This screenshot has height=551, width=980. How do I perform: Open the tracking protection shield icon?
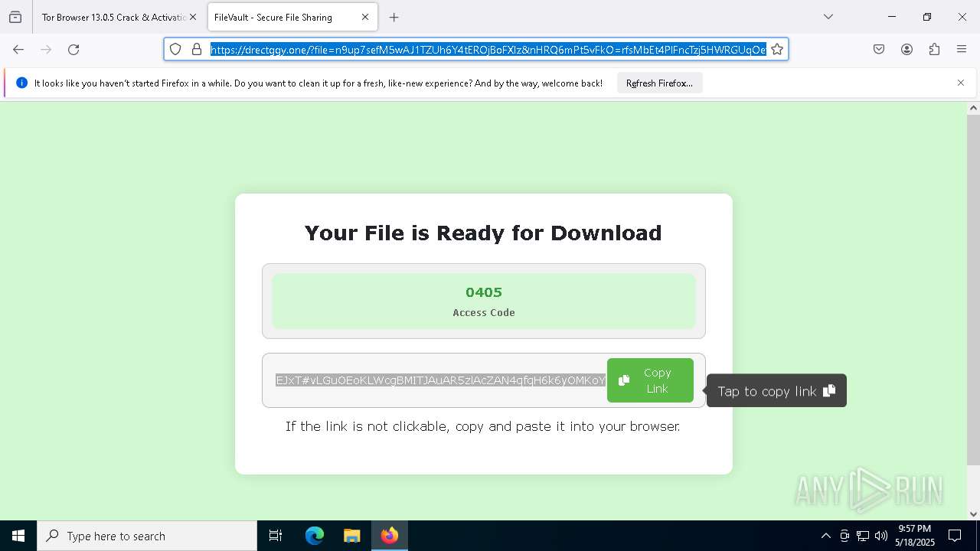pyautogui.click(x=175, y=49)
